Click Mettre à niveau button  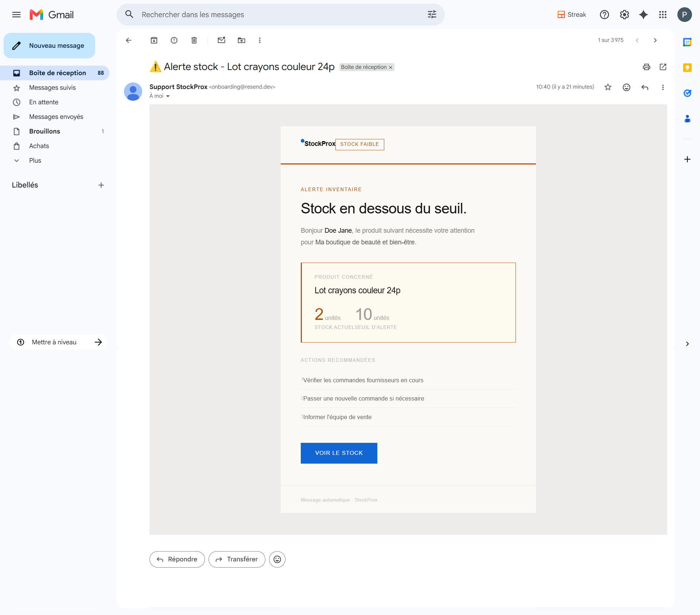[x=58, y=342]
